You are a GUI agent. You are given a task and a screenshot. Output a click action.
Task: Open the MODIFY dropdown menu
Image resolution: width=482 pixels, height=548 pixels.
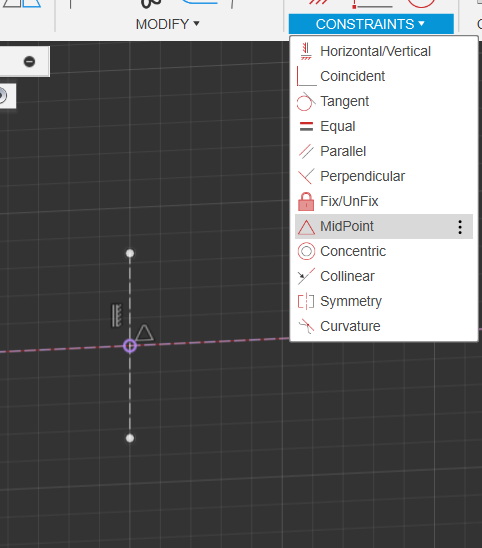coord(167,24)
